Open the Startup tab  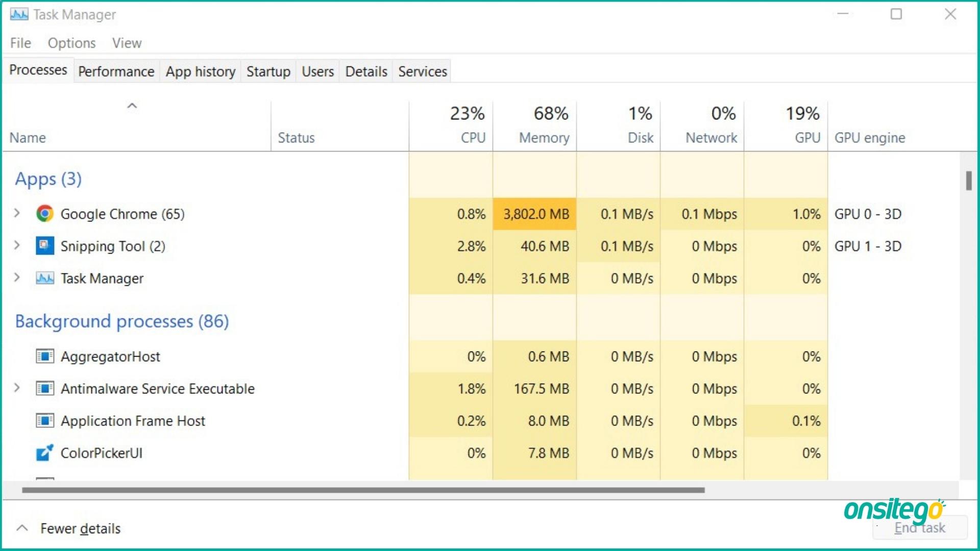(268, 71)
